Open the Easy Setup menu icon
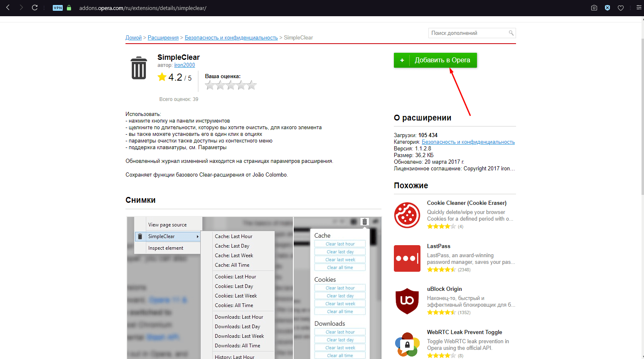644x359 pixels. point(639,7)
